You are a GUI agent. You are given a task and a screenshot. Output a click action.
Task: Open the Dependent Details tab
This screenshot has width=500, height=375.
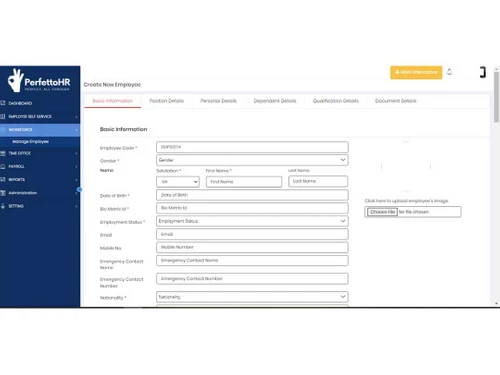[x=275, y=101]
